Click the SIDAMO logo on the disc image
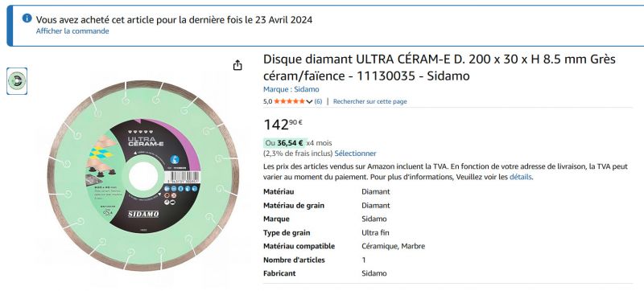 [x=143, y=214]
